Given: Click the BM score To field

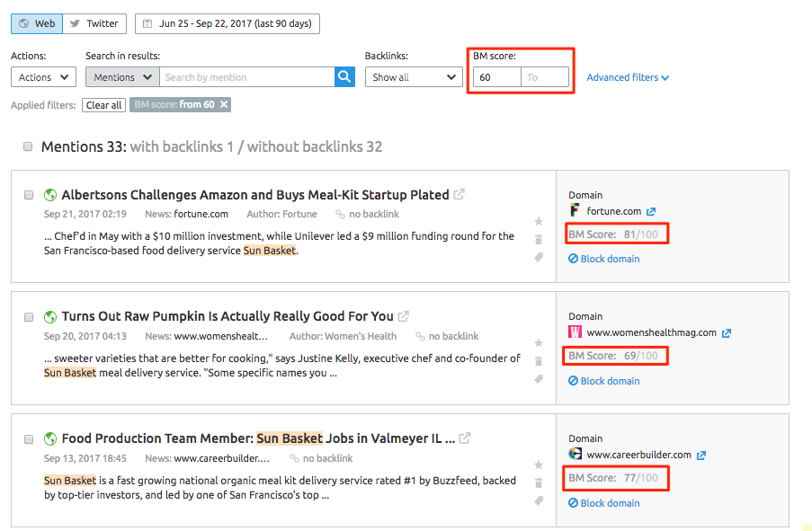Looking at the screenshot, I should coord(545,77).
